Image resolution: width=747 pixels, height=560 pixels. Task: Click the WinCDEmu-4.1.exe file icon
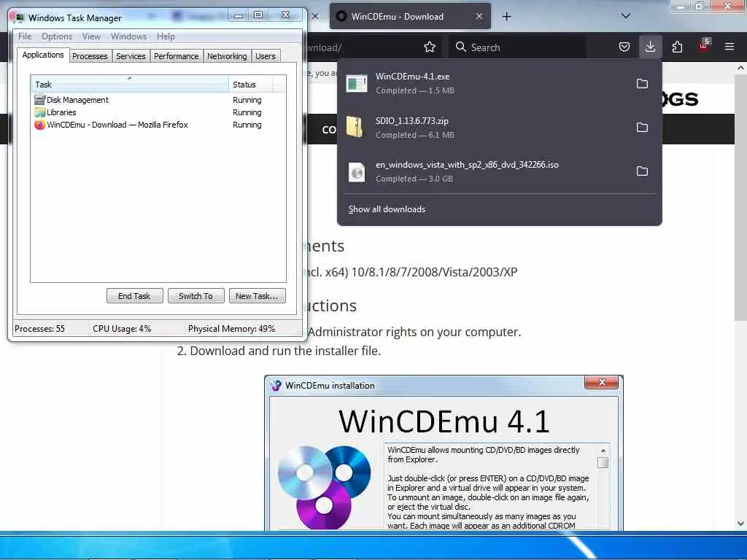[356, 83]
